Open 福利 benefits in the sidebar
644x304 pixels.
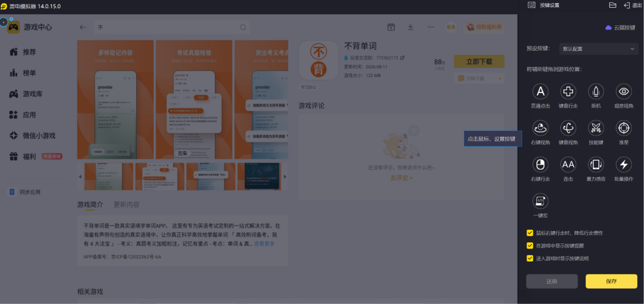click(23, 157)
